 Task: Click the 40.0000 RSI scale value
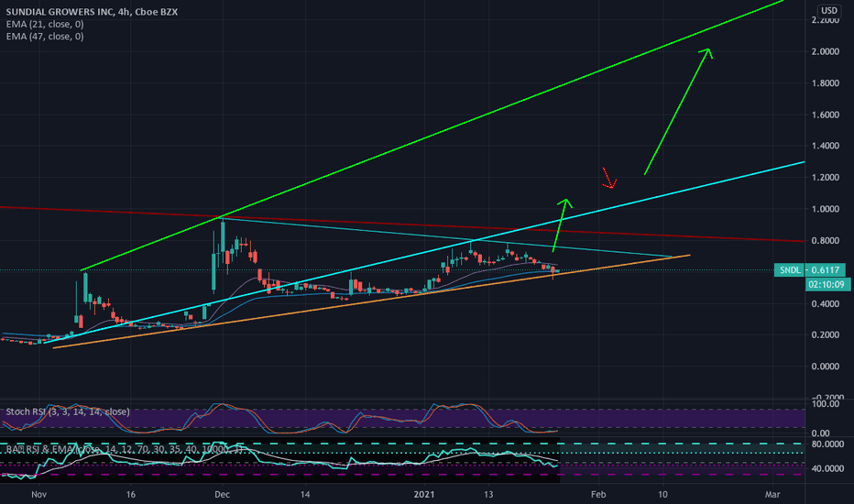tap(827, 468)
